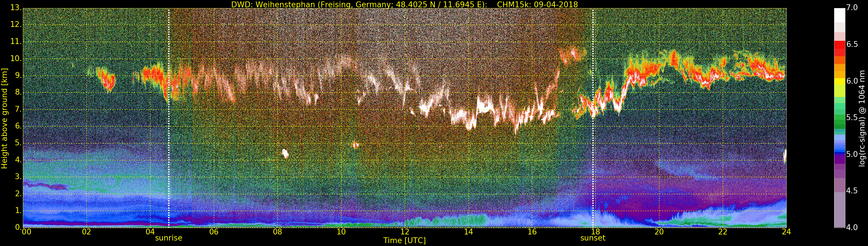Viewport: 868px width, 246px height.
Task: Pick the yellow band on the colorbar
Action: tap(839, 81)
